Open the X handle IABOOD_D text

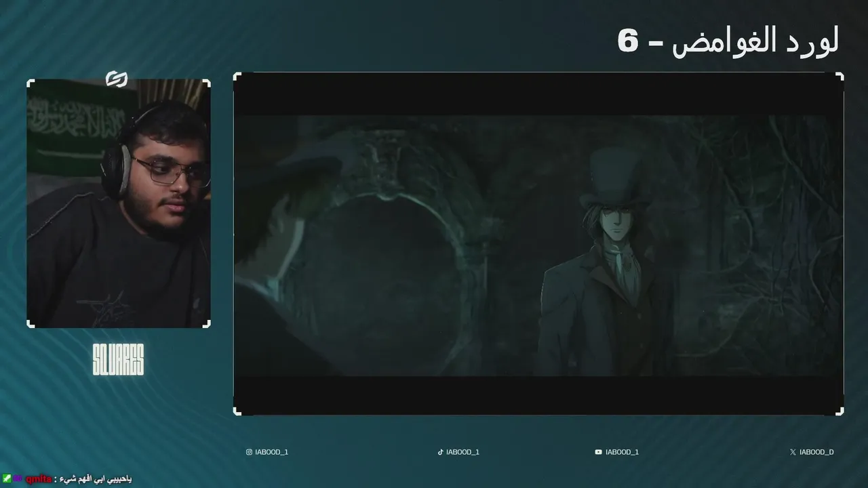[816, 452]
